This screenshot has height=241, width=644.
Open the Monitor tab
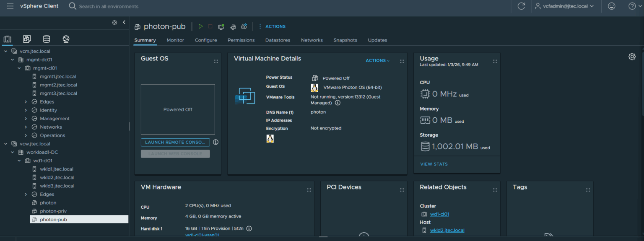[175, 40]
